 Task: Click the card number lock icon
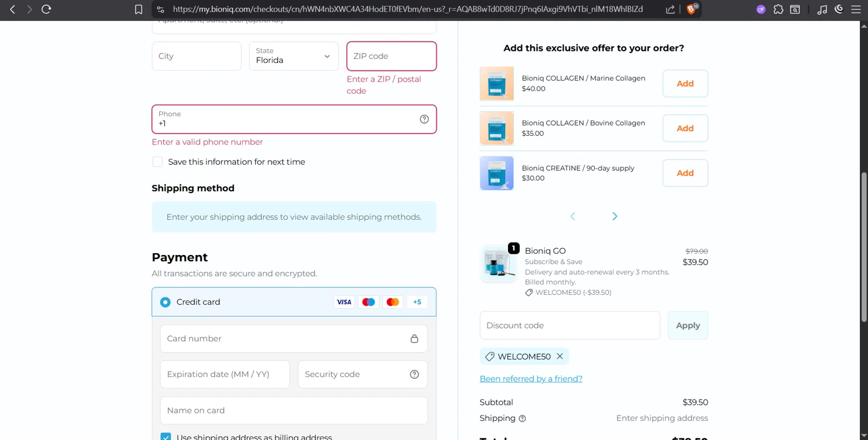click(x=414, y=339)
